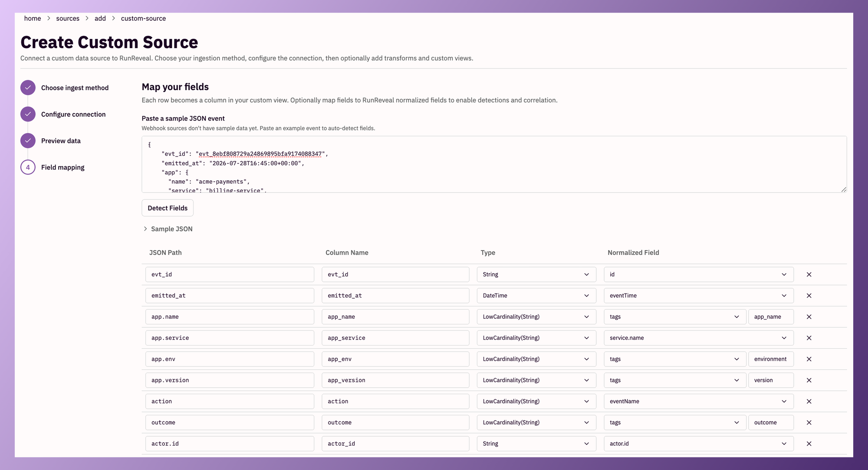Open the tags dropdown in outcome row
Screen dimensions: 868x470
coord(675,422)
